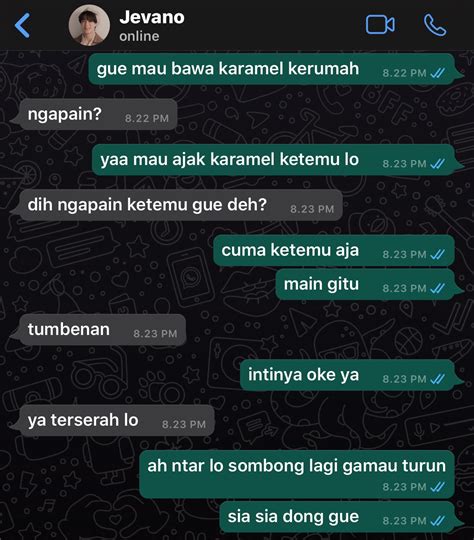Select the "cuma ketemu aja" bubble
The height and width of the screenshot is (540, 474).
point(333,250)
